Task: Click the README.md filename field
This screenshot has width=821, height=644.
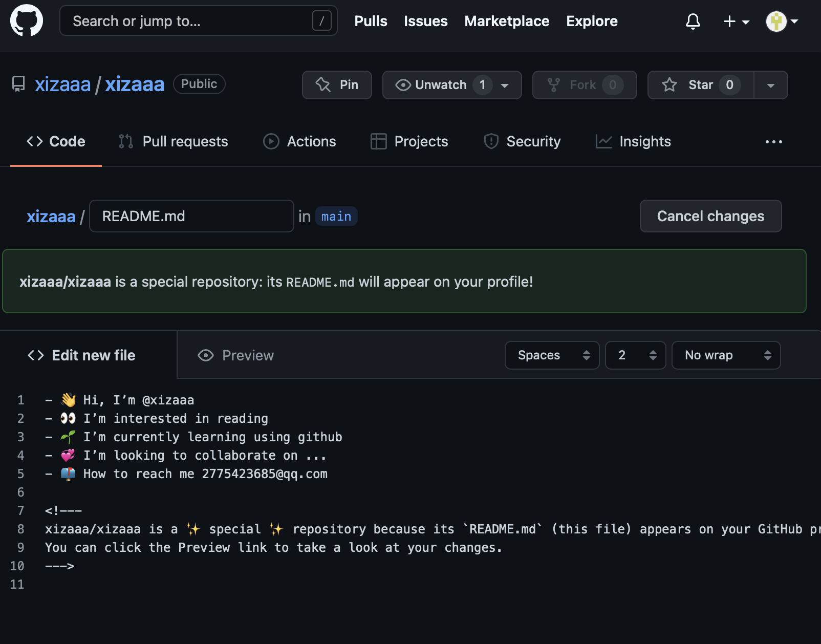Action: point(191,216)
